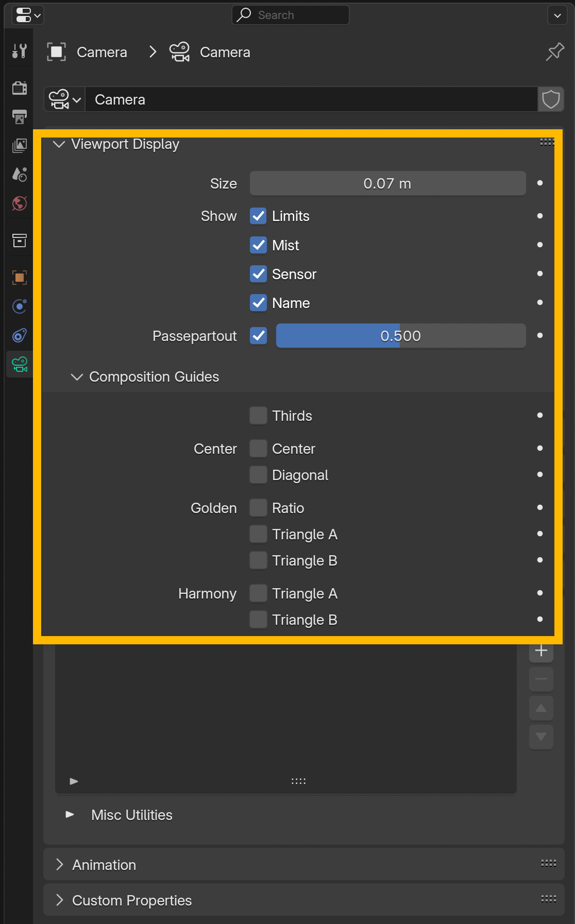Click the plus button beside the list
The height and width of the screenshot is (924, 575).
[541, 651]
